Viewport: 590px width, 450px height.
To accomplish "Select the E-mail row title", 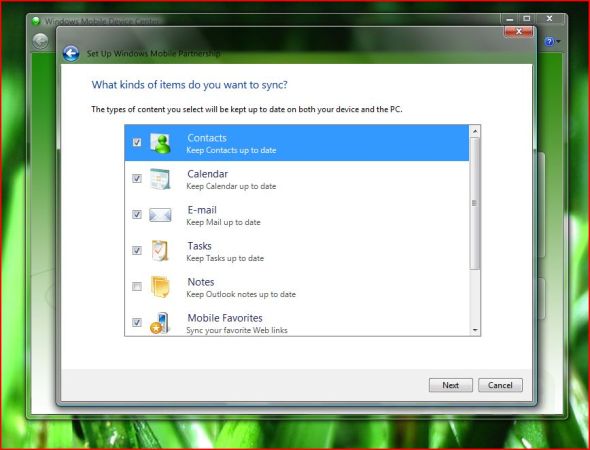I will (x=202, y=210).
